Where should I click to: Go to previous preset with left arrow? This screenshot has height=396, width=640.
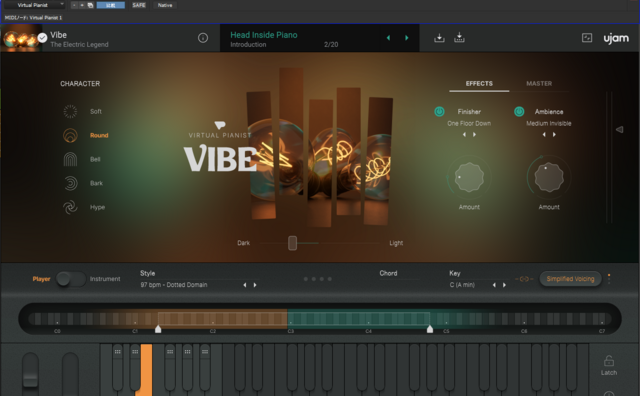(388, 38)
